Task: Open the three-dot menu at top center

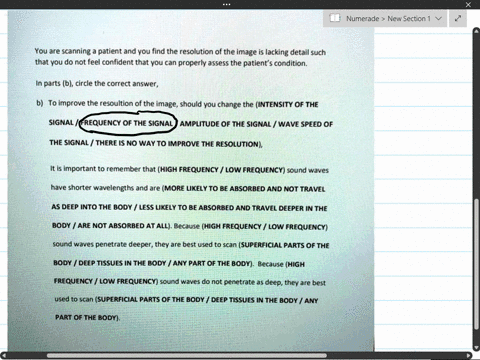Action: click(226, 4)
